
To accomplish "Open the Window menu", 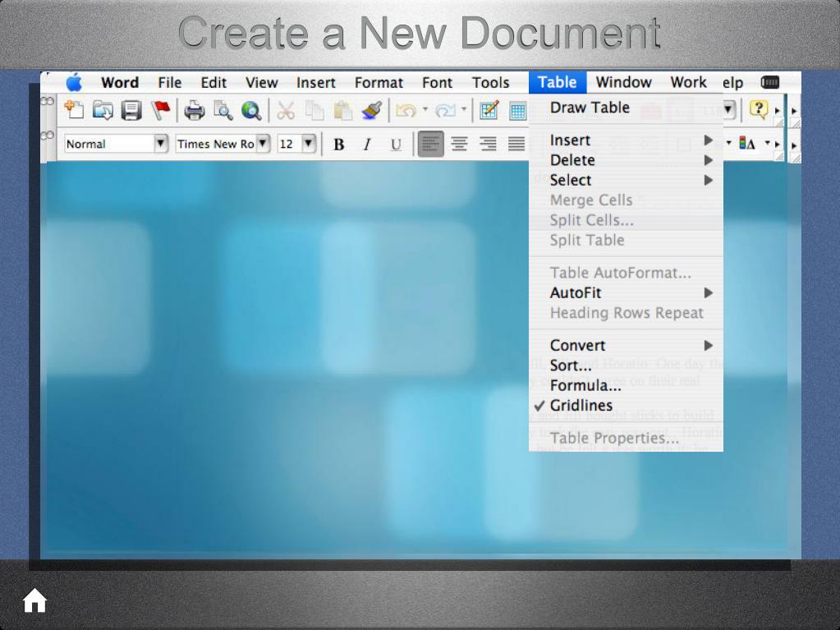I will tap(623, 82).
